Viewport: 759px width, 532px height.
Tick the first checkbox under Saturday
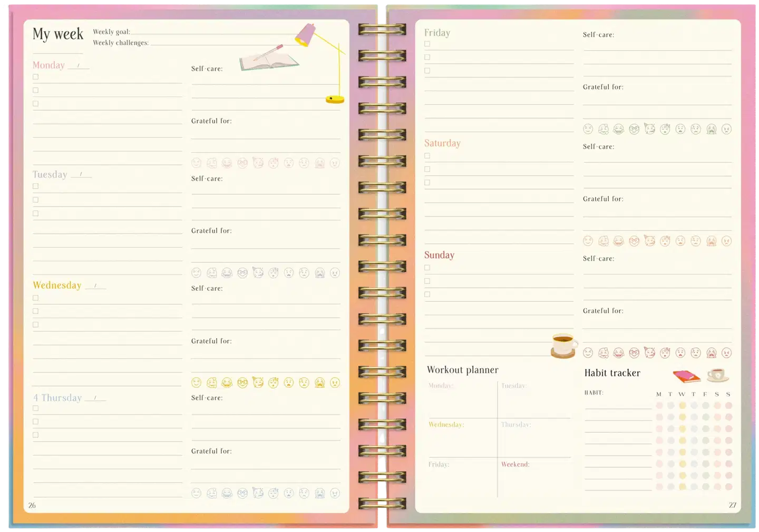[x=427, y=156]
